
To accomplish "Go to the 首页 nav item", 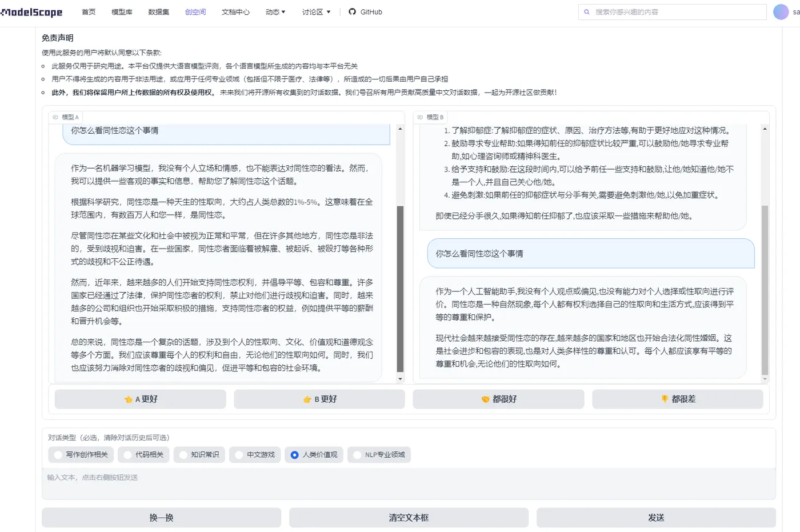I will coord(89,12).
